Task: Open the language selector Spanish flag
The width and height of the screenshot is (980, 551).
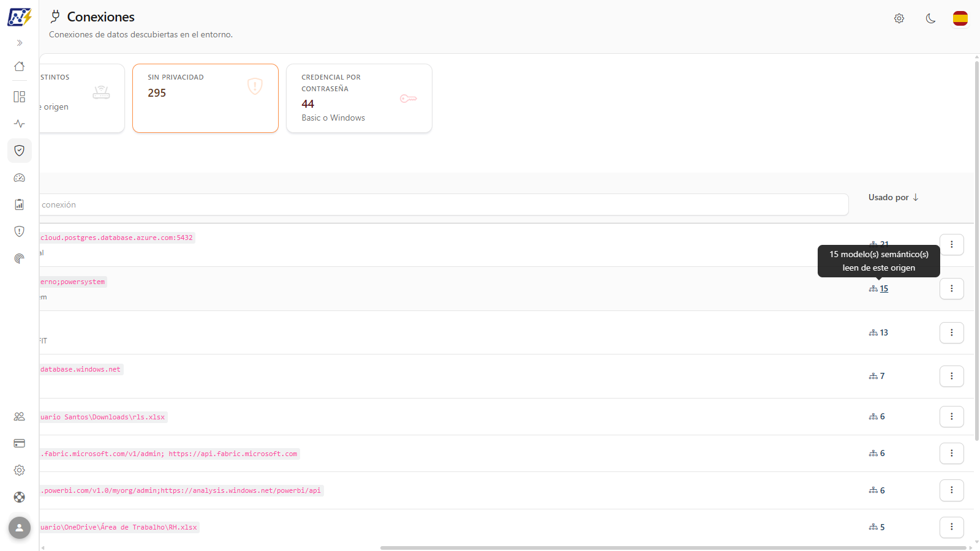Action: tap(960, 18)
